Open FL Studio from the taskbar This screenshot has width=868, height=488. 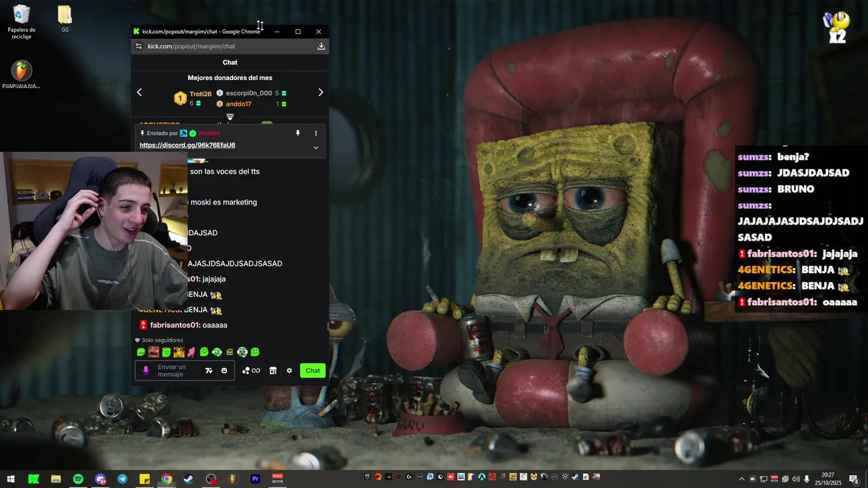[233, 479]
